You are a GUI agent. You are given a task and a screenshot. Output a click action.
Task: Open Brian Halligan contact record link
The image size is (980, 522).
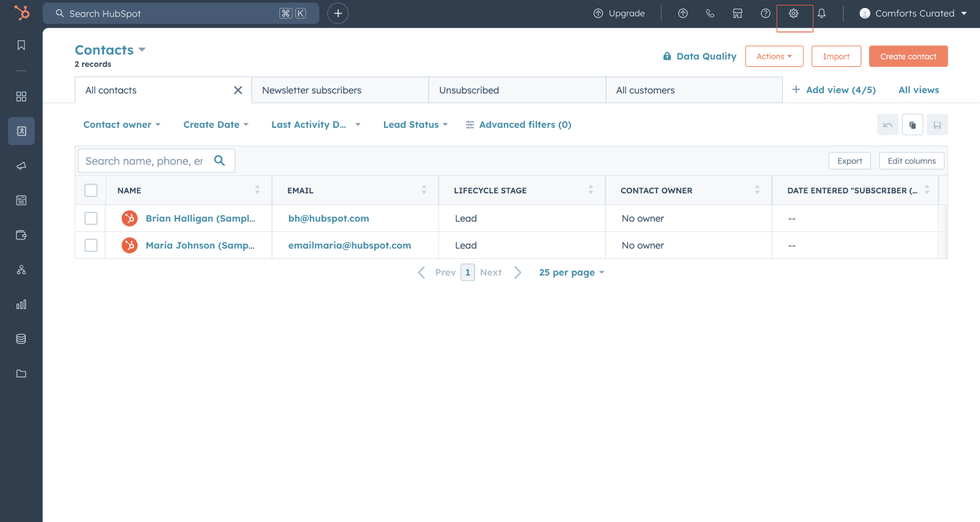(200, 218)
